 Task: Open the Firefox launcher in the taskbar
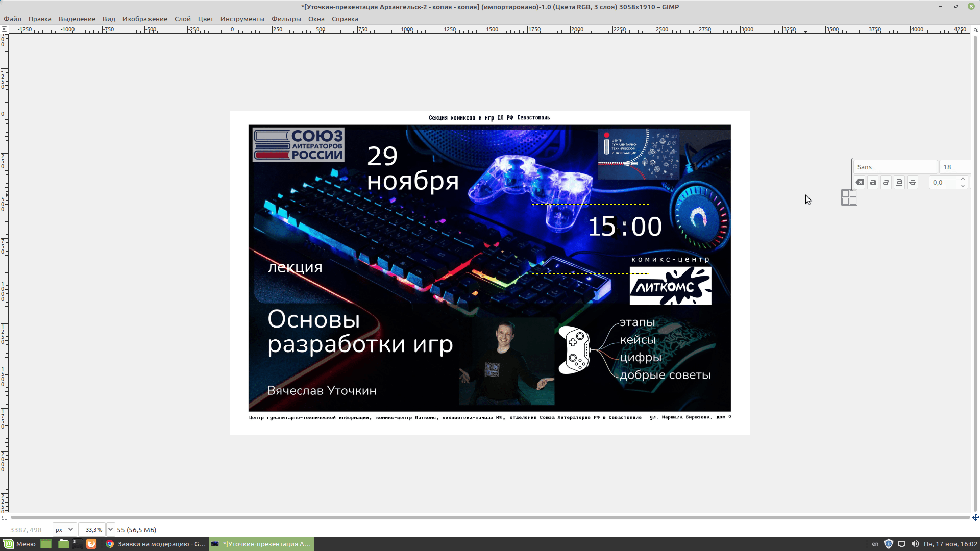click(91, 544)
